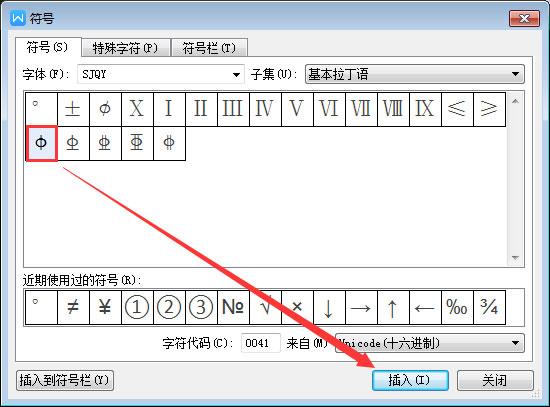Screen dimensions: 550x407
Task: Click the 关闭 close button
Action: (x=495, y=380)
